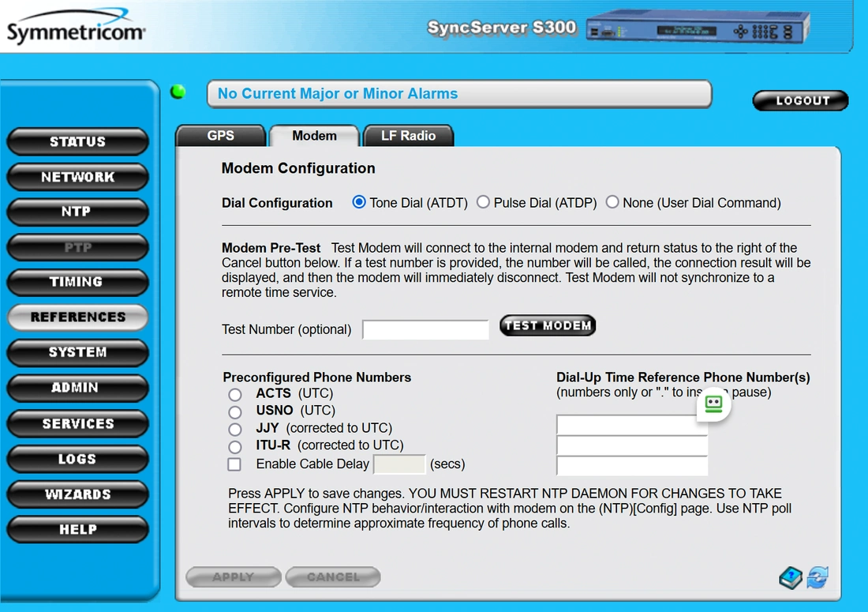This screenshot has height=612, width=868.
Task: Click the green alarm status indicator
Action: pos(178,92)
